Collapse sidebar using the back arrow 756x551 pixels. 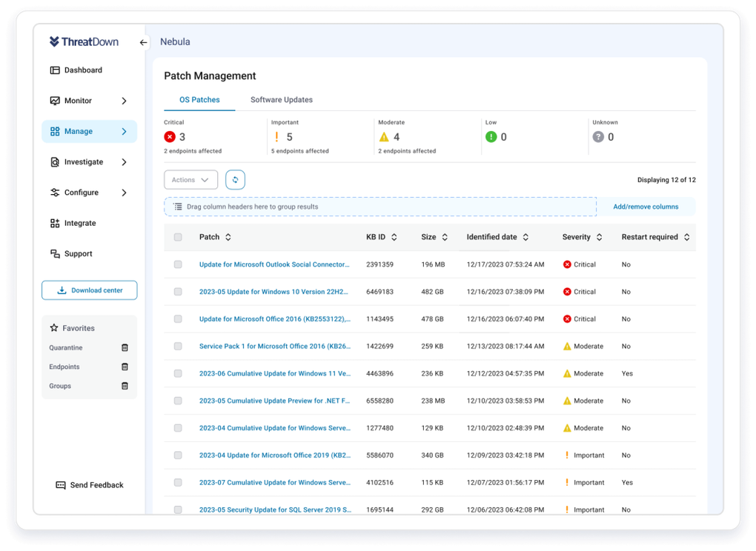coord(144,42)
